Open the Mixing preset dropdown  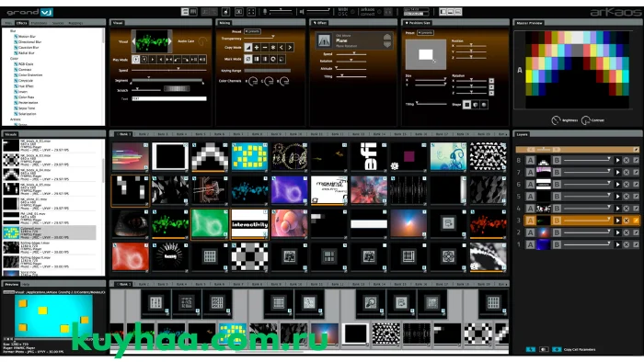(252, 31)
